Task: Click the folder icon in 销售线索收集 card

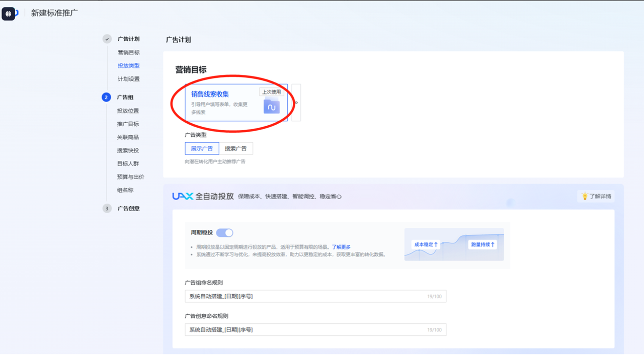Action: pyautogui.click(x=272, y=106)
